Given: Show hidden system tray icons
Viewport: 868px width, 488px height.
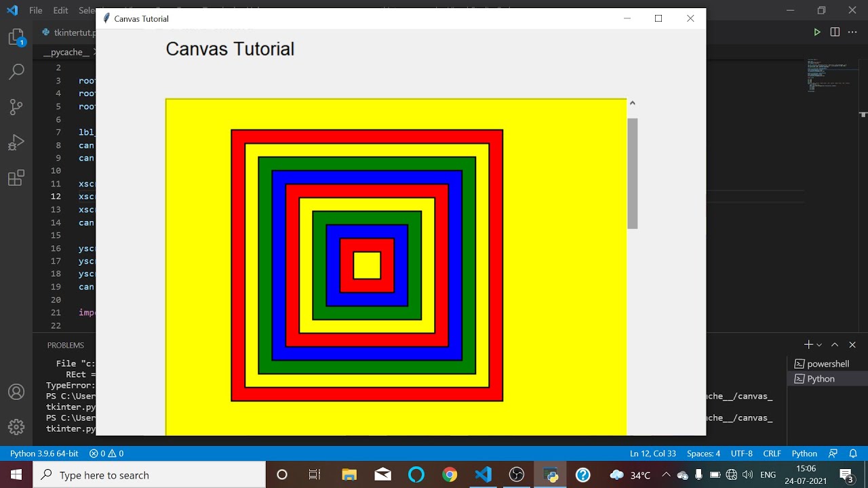Looking at the screenshot, I should tap(666, 474).
